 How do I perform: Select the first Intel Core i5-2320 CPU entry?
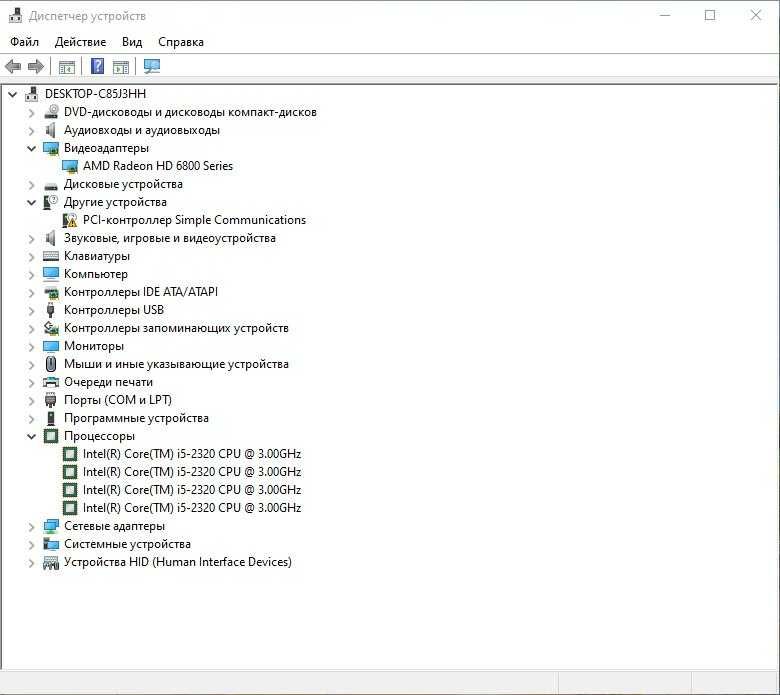(192, 454)
